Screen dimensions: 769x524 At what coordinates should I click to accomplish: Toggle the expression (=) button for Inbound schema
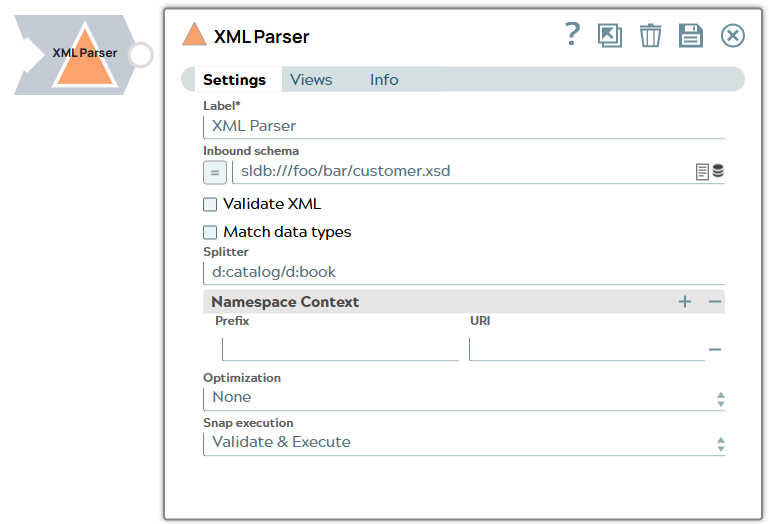tap(215, 172)
